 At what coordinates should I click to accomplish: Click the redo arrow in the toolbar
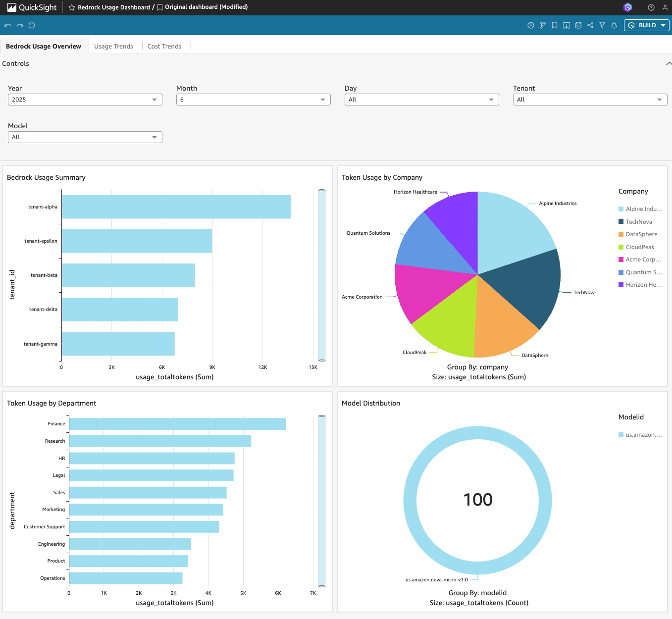pyautogui.click(x=20, y=25)
